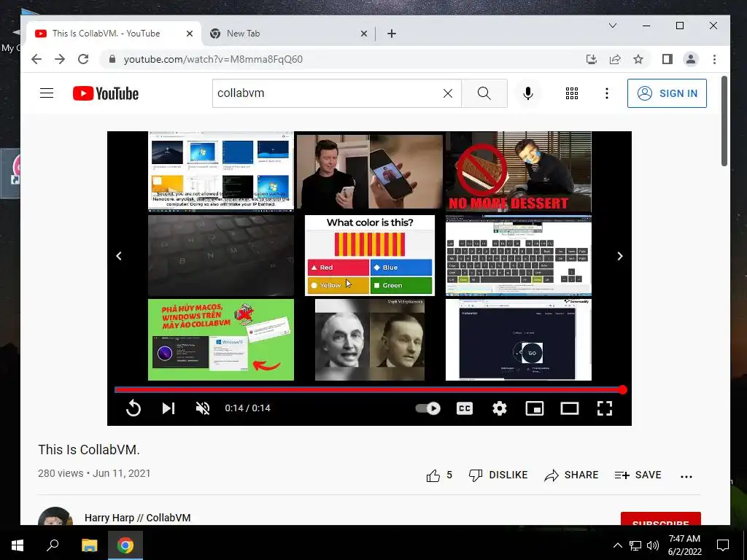Viewport: 747px width, 560px height.
Task: Open more actions ellipsis below video
Action: [x=686, y=476]
